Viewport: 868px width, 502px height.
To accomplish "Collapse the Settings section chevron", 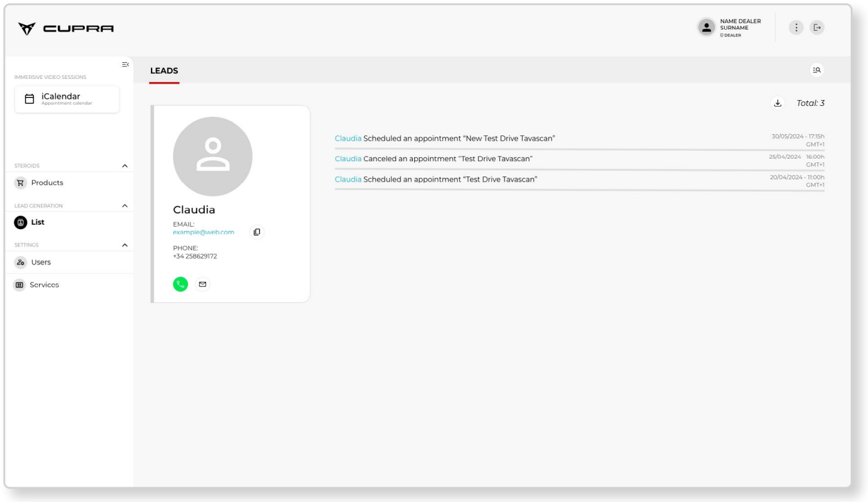I will (125, 245).
